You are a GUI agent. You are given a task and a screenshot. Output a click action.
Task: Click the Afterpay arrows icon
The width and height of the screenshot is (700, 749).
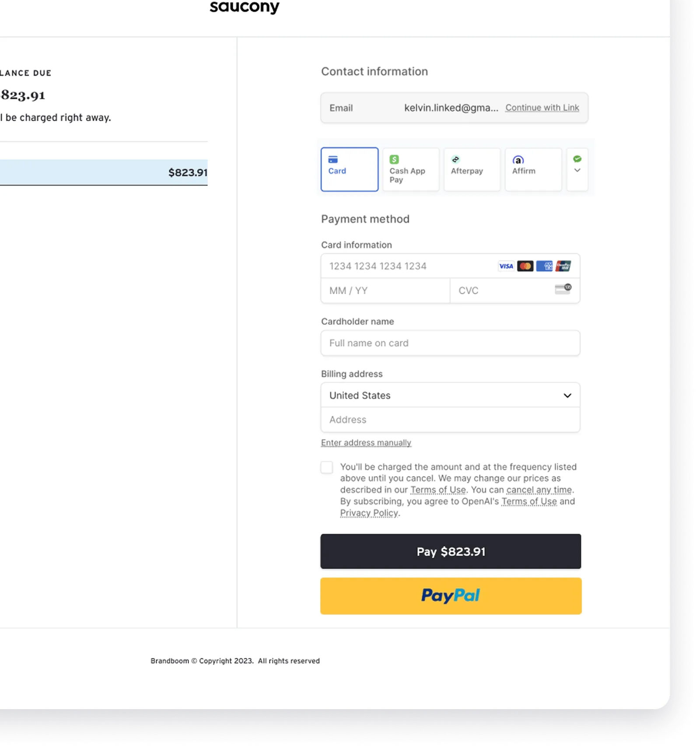[455, 159]
